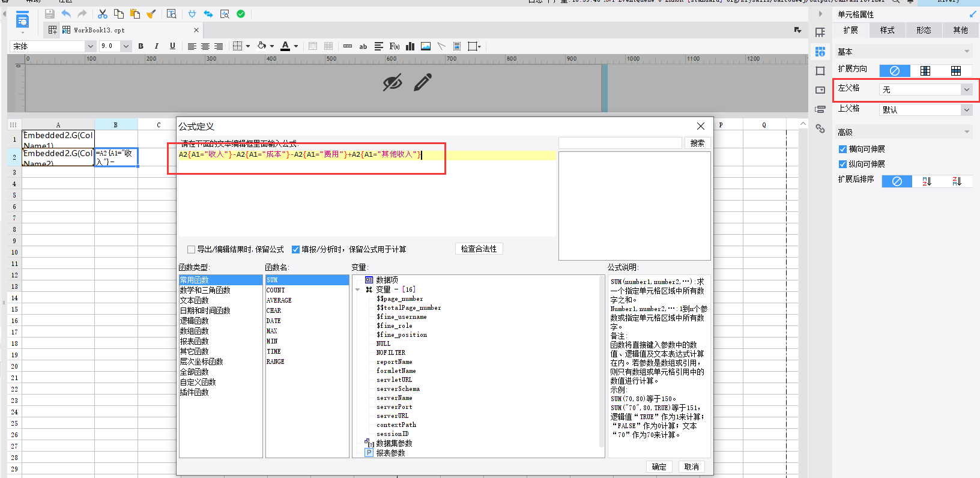Toggle 填报/分析时保留公式用于计算 checkbox
The height and width of the screenshot is (478, 980).
click(x=295, y=249)
